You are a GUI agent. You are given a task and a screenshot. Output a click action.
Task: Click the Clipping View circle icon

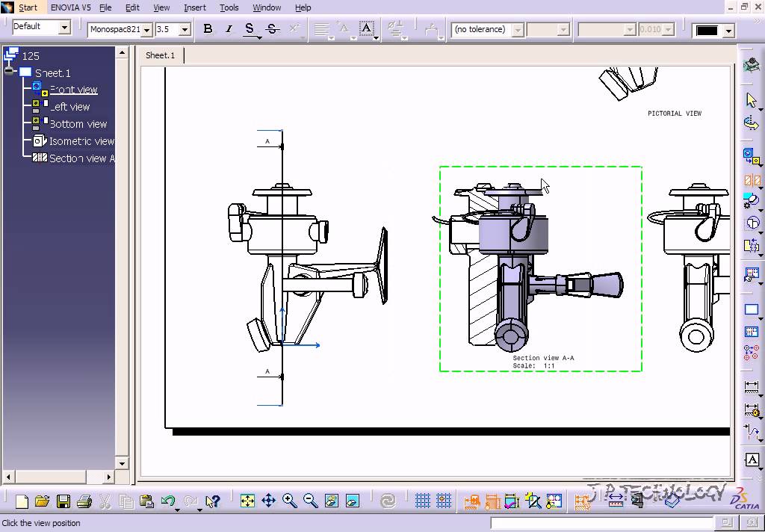tap(752, 223)
